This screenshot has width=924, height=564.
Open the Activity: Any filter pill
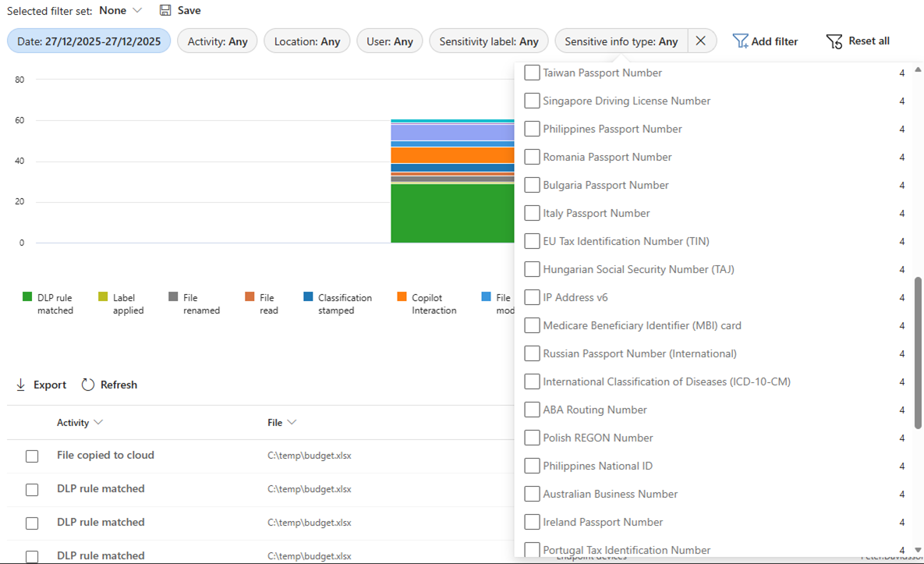point(217,41)
